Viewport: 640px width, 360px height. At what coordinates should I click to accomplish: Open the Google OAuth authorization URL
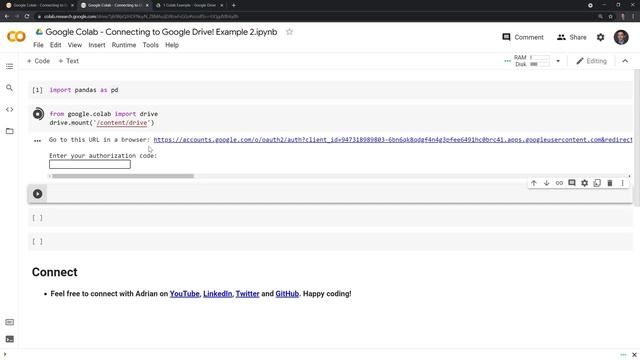(393, 140)
